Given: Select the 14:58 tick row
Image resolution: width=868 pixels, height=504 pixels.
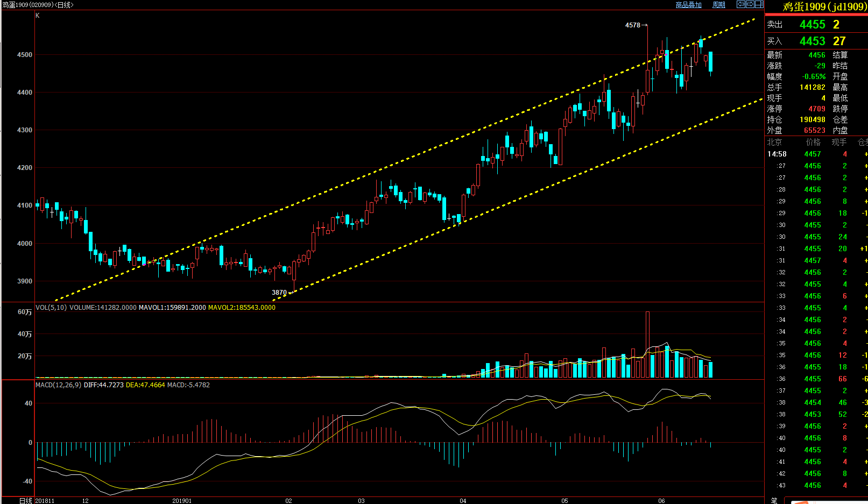Looking at the screenshot, I should coord(816,154).
